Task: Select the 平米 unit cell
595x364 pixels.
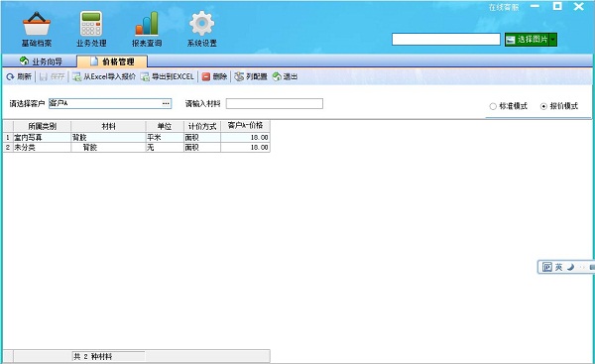Action: (165, 138)
